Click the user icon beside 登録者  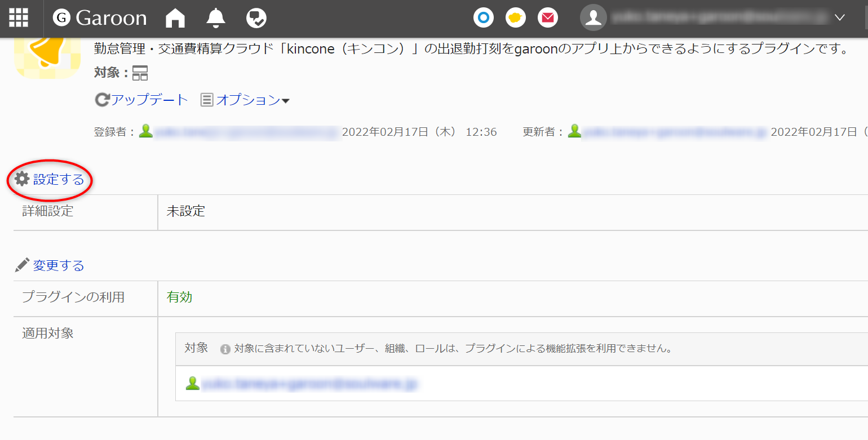pos(146,132)
